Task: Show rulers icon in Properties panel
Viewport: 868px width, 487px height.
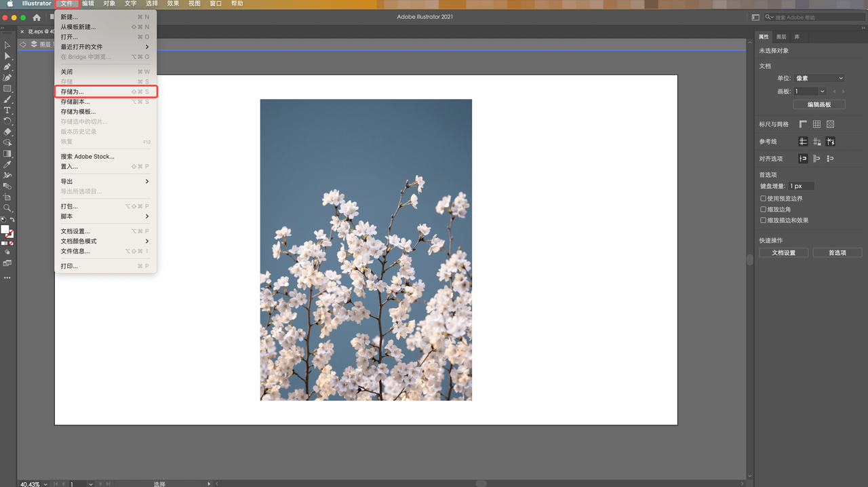Action: pos(803,124)
